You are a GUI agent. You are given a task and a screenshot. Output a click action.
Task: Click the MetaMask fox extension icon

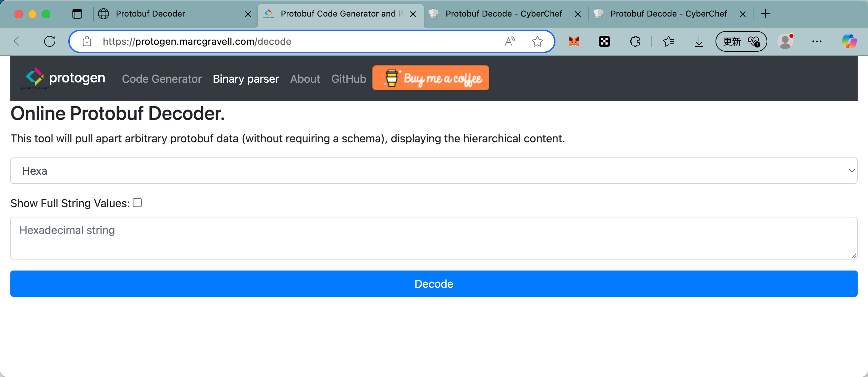click(x=574, y=42)
